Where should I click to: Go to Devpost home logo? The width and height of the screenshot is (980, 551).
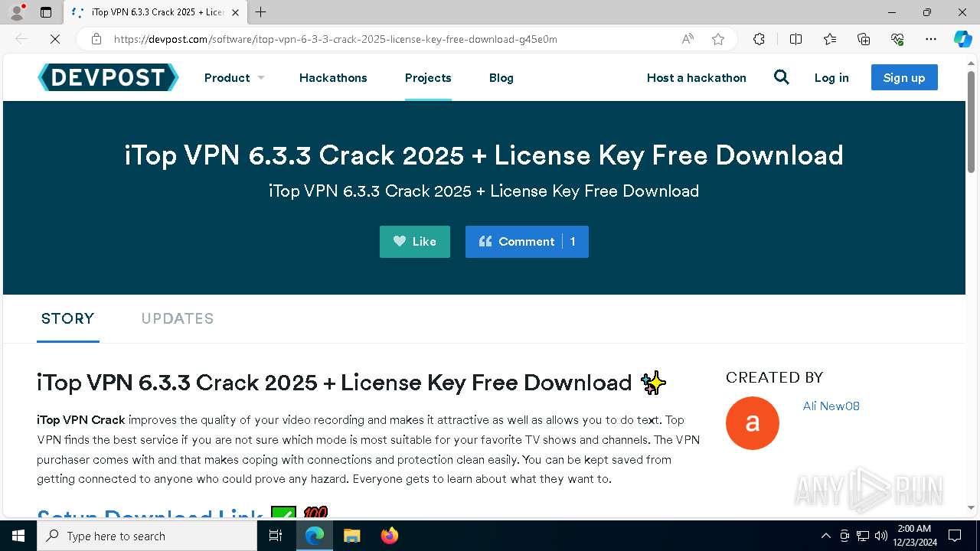108,77
